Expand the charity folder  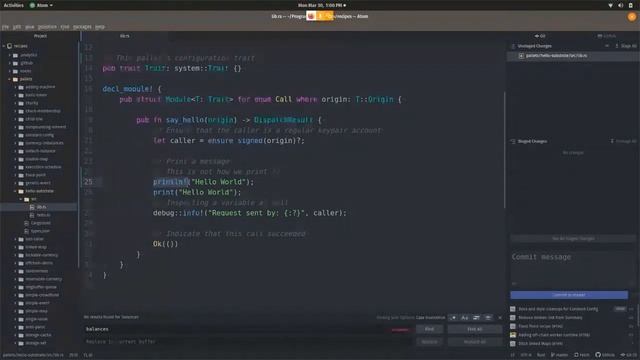click(x=16, y=103)
